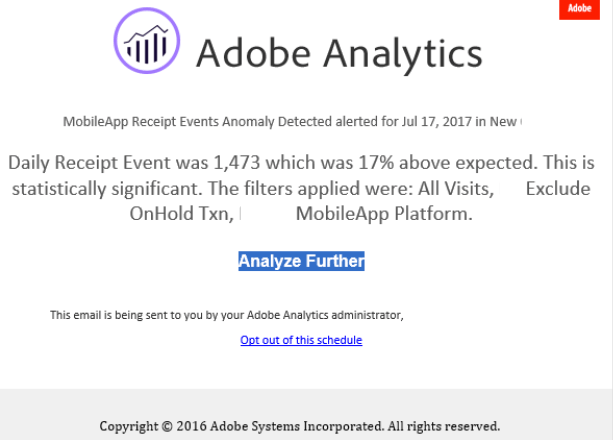613x440 pixels.
Task: Click the Adobe Analytics title text
Action: click(x=339, y=53)
